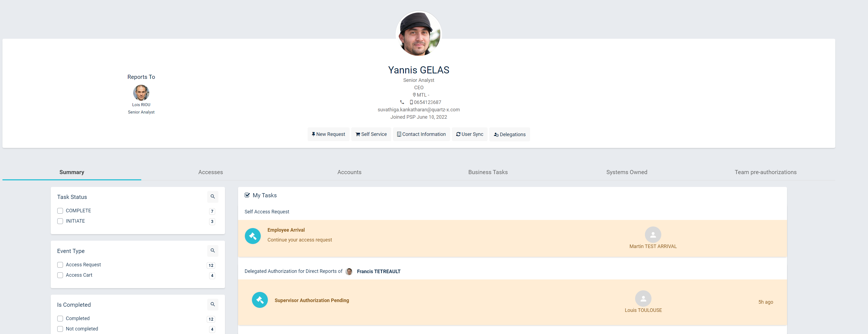The height and width of the screenshot is (334, 868).
Task: Click the New Request button
Action: 328,134
